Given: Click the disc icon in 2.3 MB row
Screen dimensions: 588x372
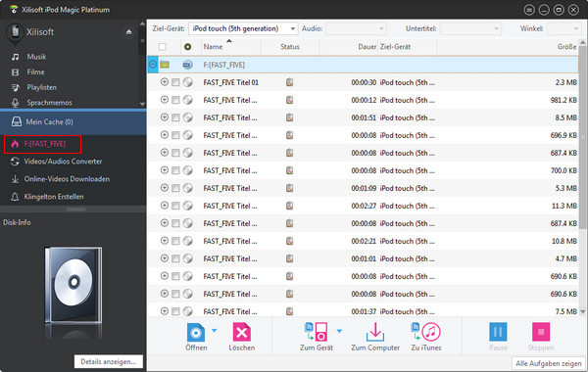Looking at the screenshot, I should point(188,82).
